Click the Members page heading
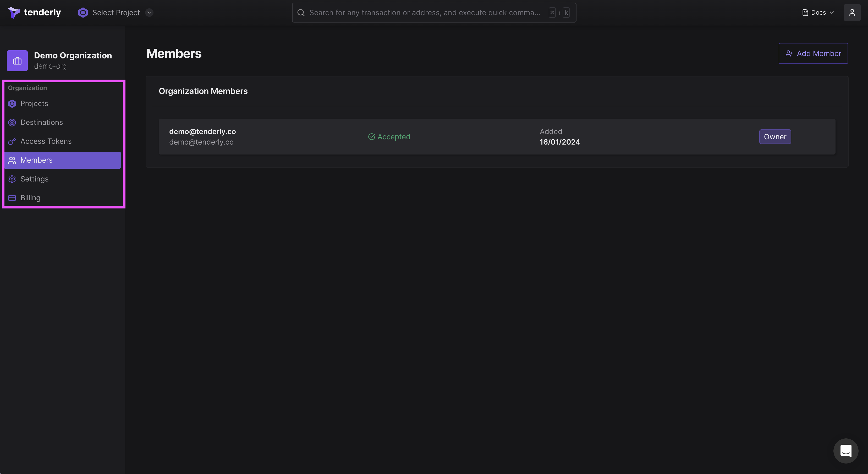 174,54
